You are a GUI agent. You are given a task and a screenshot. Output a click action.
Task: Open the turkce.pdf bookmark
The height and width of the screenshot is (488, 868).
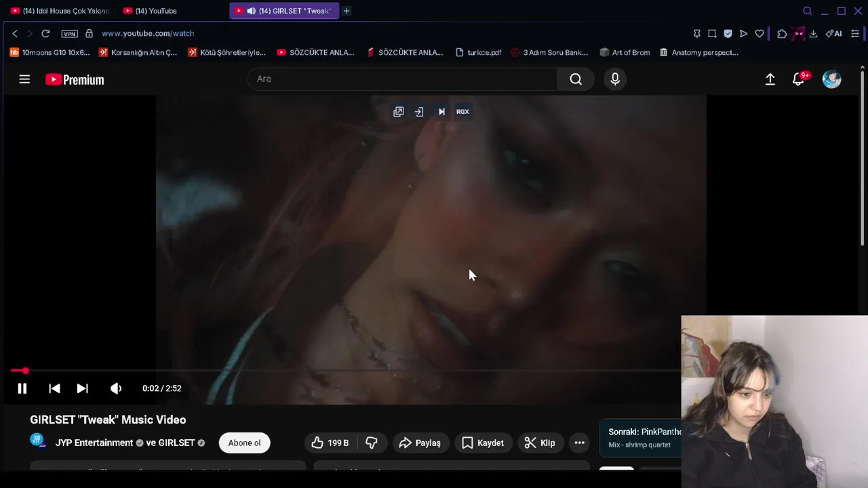pyautogui.click(x=479, y=52)
